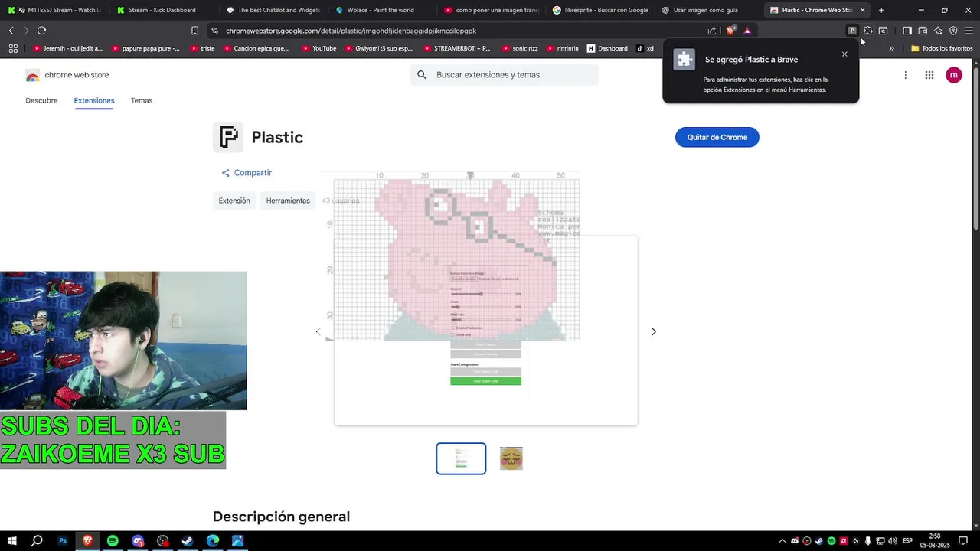Expand the hidden bookmarks overflow chevron
The image size is (980, 551).
click(891, 48)
